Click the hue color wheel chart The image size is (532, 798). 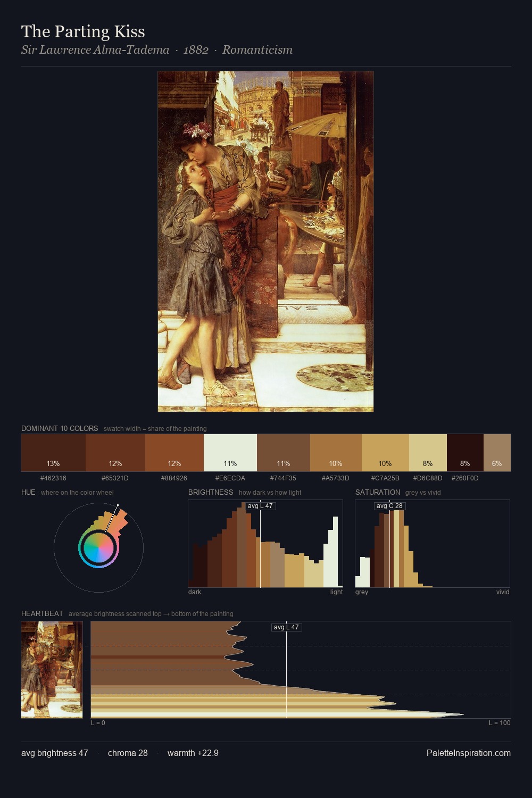tap(98, 547)
